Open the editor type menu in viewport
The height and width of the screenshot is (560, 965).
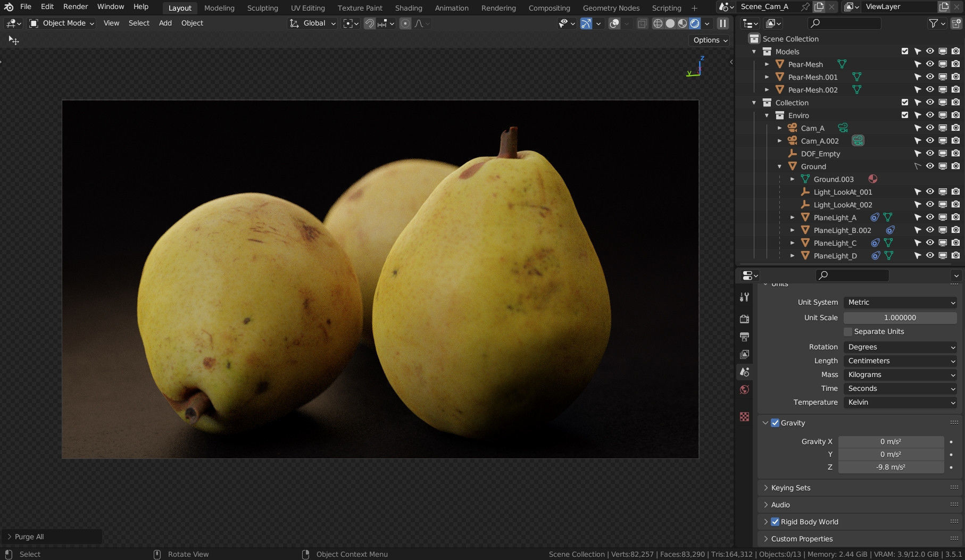click(13, 23)
